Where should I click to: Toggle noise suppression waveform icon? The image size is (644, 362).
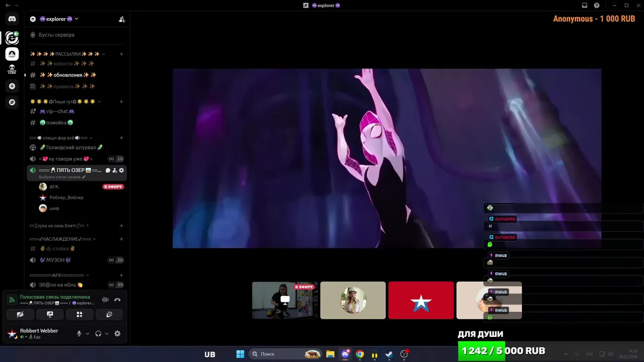pyautogui.click(x=105, y=300)
